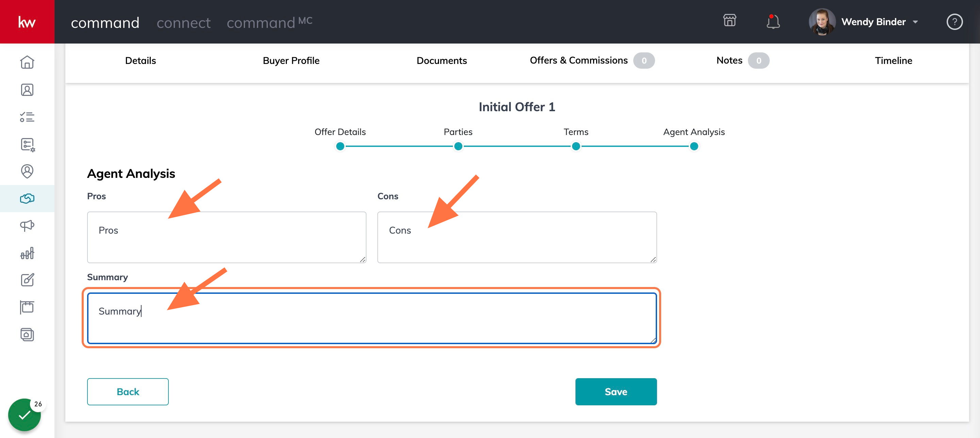Open the Contacts icon in the sidebar

point(27,90)
